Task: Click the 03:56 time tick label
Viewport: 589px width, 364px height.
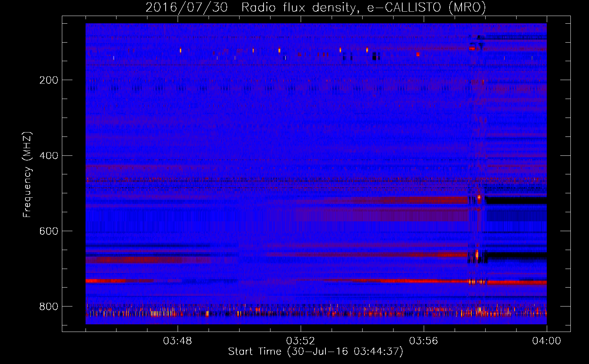Action: tap(424, 341)
